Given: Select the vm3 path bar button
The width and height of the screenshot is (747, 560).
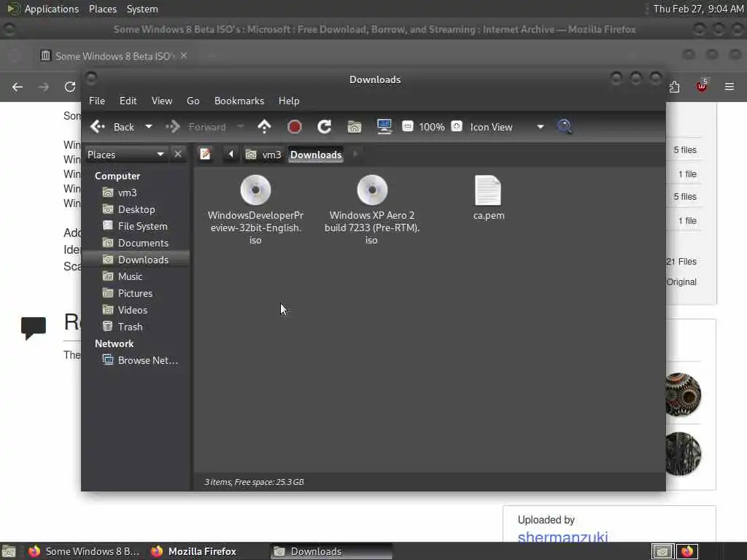Looking at the screenshot, I should click(263, 155).
